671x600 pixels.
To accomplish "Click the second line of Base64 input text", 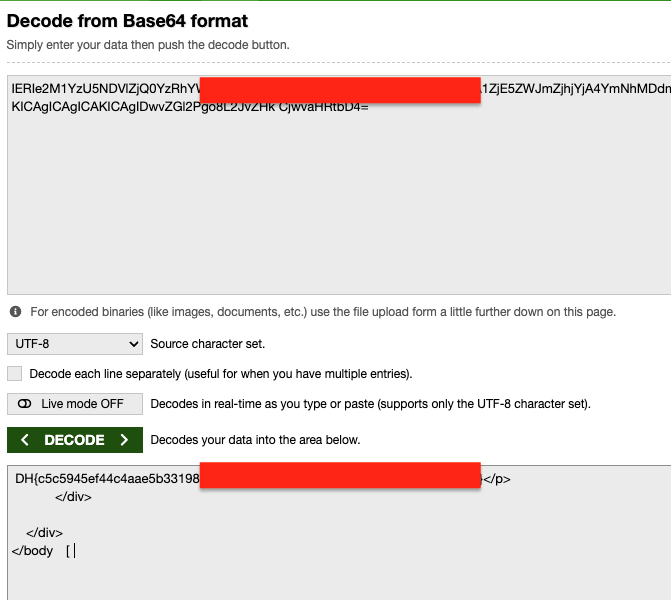I will (190, 106).
